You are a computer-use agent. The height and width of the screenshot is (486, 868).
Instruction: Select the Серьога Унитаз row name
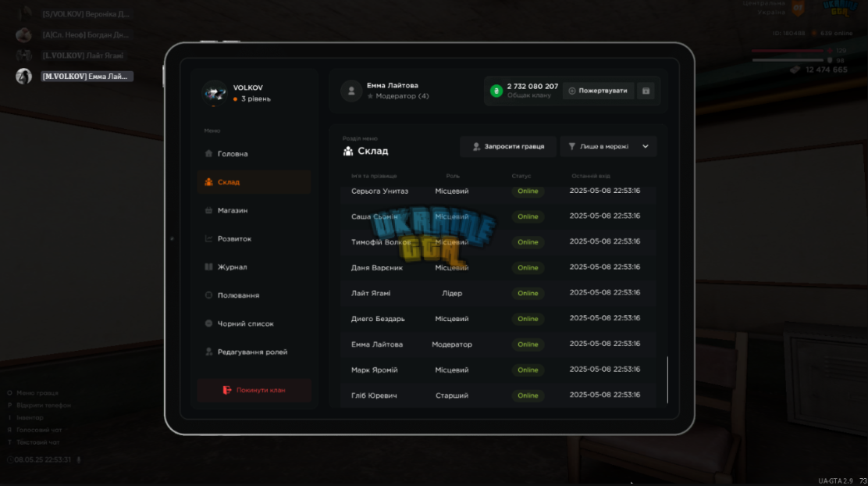(x=379, y=191)
